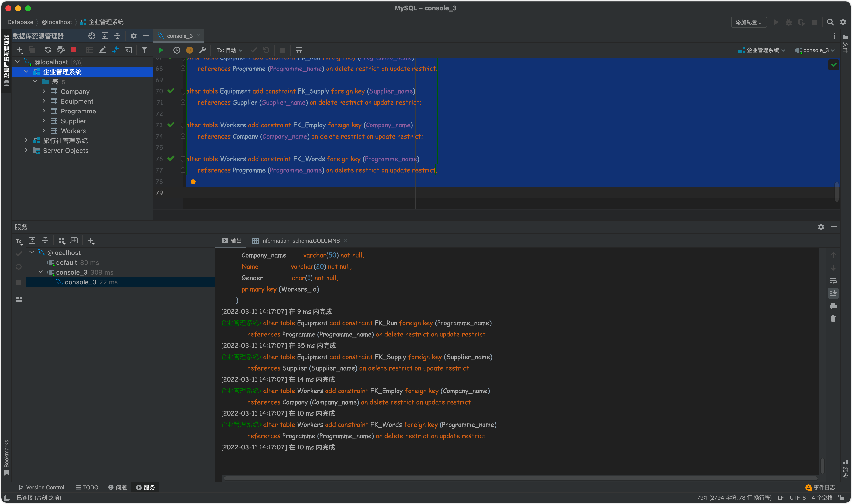This screenshot has height=504, width=852.
Task: Close the console_3 editor tab
Action: click(199, 36)
